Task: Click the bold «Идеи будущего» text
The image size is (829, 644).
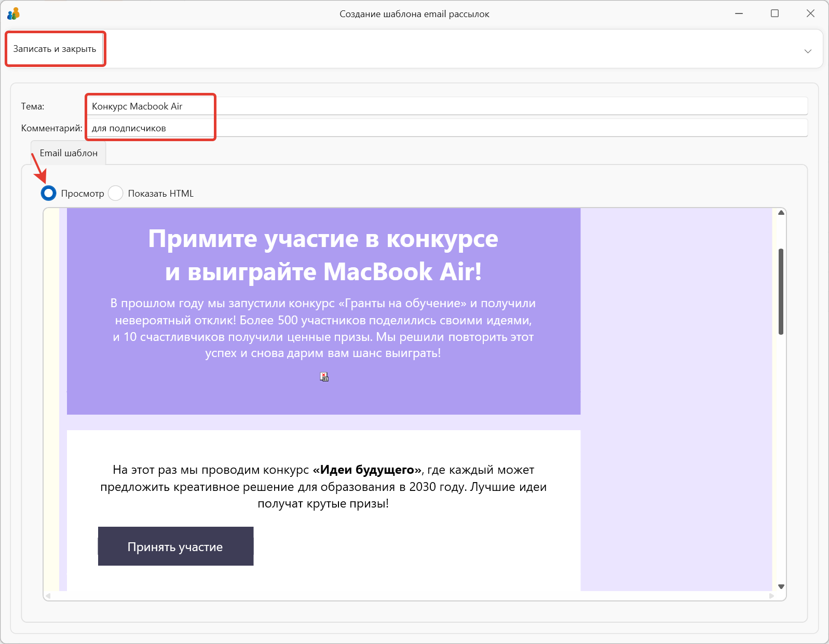Action: [367, 470]
